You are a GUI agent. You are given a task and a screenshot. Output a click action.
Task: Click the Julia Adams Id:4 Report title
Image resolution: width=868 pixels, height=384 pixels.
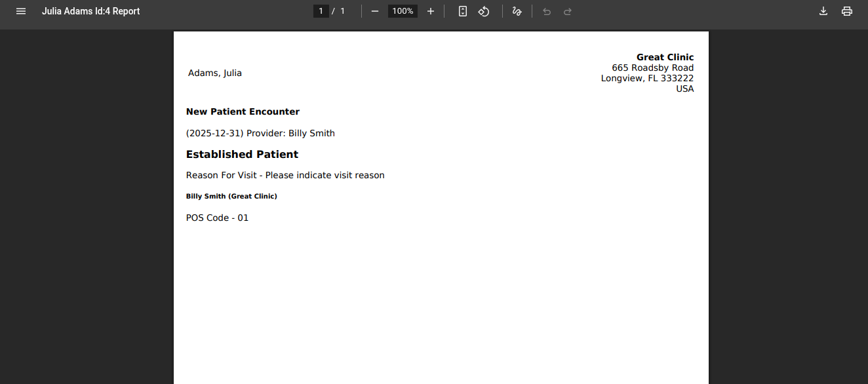click(90, 11)
